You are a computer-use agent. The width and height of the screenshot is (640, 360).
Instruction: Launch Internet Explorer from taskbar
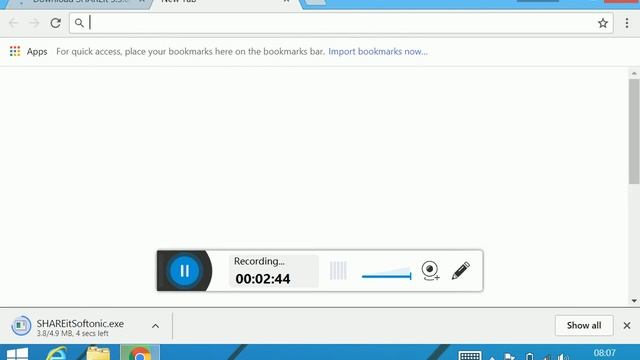click(56, 353)
